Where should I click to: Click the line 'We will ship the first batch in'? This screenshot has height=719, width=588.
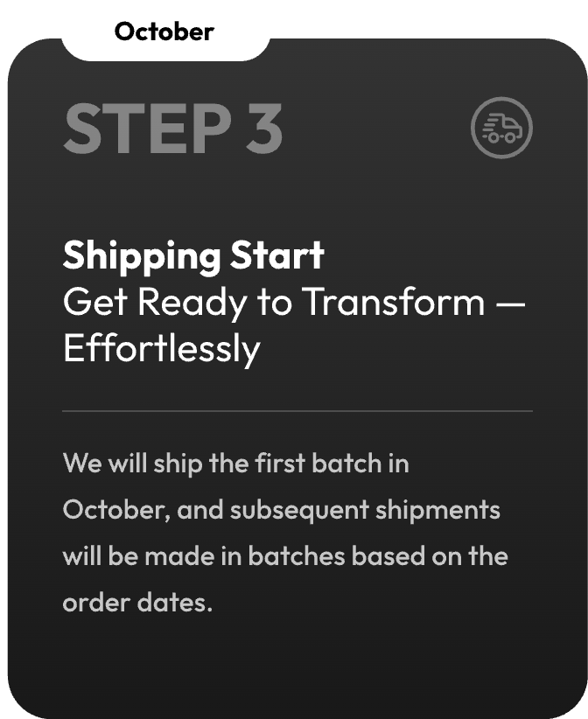[x=235, y=463]
